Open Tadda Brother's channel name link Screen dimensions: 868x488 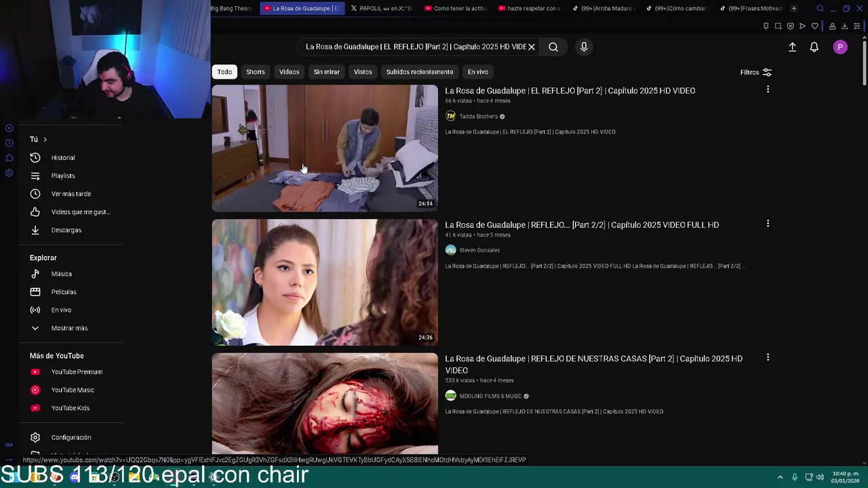click(x=479, y=117)
